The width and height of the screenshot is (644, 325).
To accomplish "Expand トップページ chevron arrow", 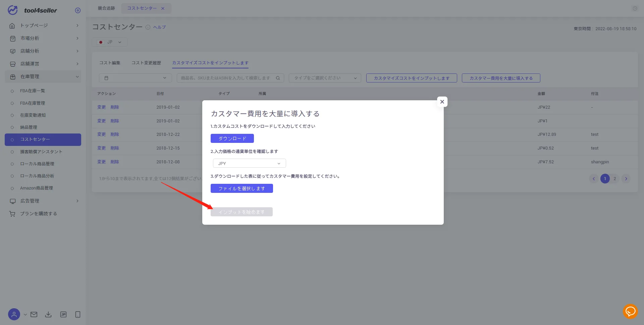I will (77, 25).
